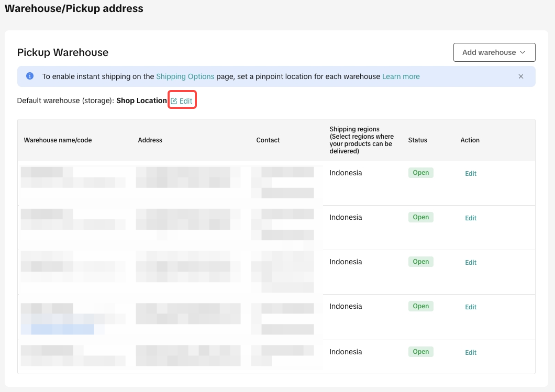Dismiss the instant shipping notice banner
The image size is (555, 392).
coord(521,76)
